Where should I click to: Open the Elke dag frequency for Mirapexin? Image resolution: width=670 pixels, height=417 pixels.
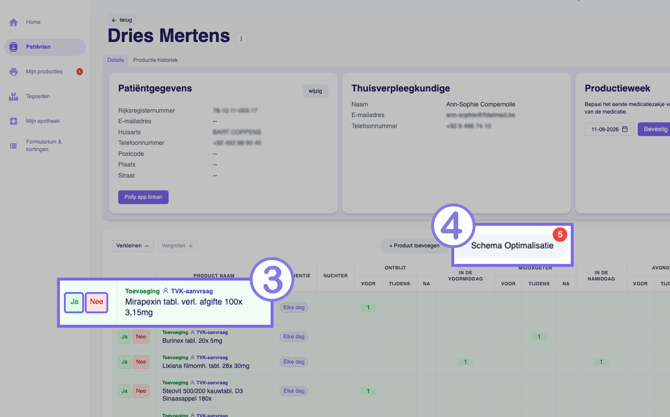294,308
